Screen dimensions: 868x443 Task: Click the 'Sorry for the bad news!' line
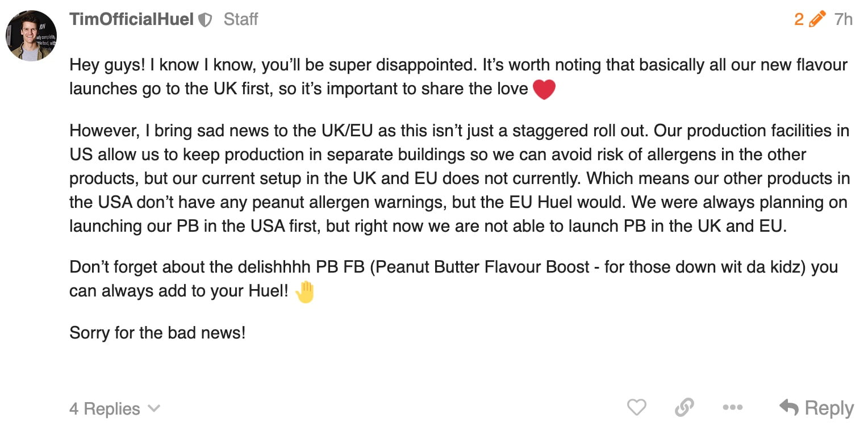157,332
